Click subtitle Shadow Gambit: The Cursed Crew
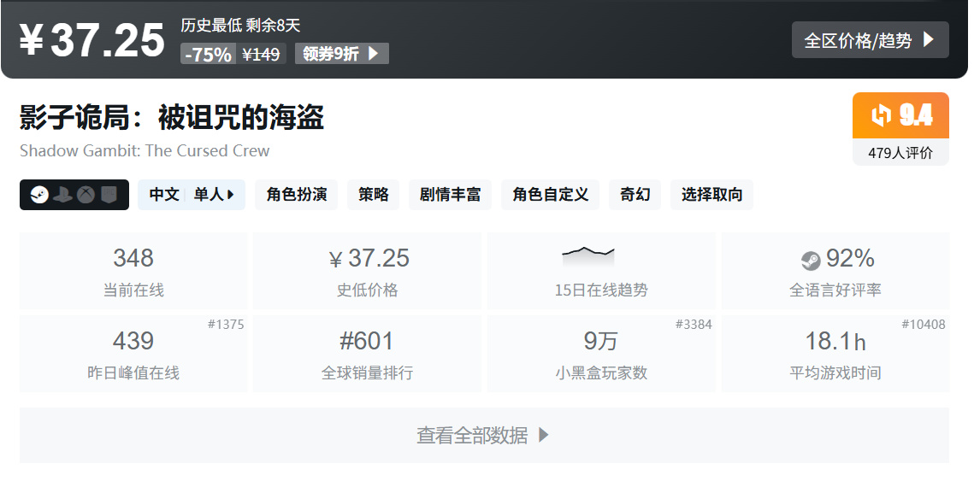The image size is (980, 481). tap(145, 150)
